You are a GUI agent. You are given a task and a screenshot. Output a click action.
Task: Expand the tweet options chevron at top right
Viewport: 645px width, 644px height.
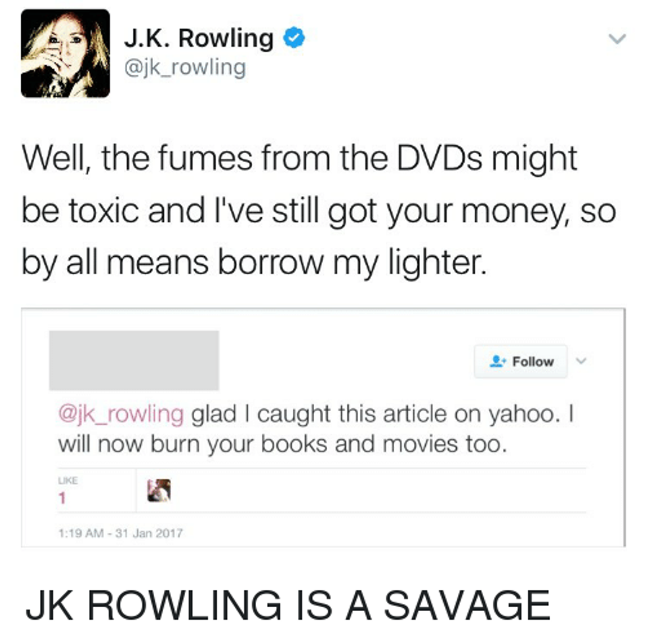click(x=617, y=39)
